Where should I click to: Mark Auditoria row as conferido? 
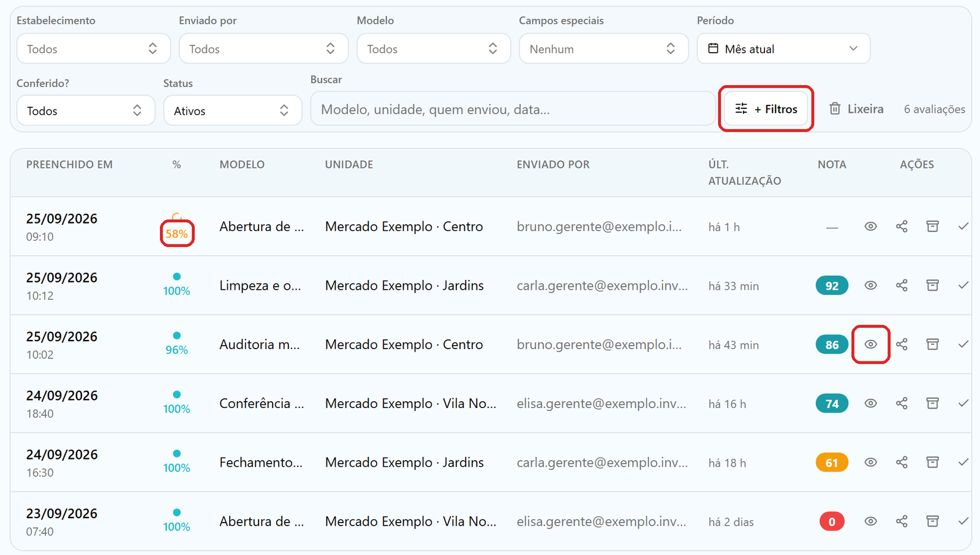[x=963, y=344]
